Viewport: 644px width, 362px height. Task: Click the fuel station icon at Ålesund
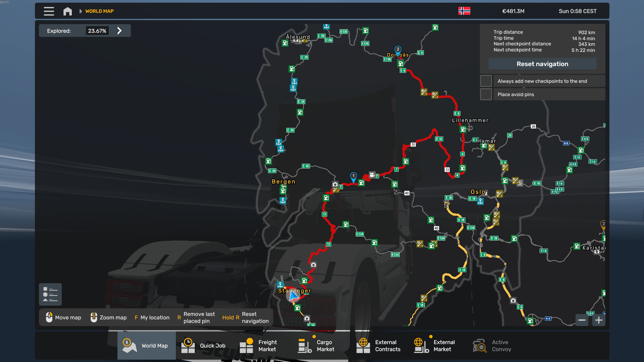point(285,43)
